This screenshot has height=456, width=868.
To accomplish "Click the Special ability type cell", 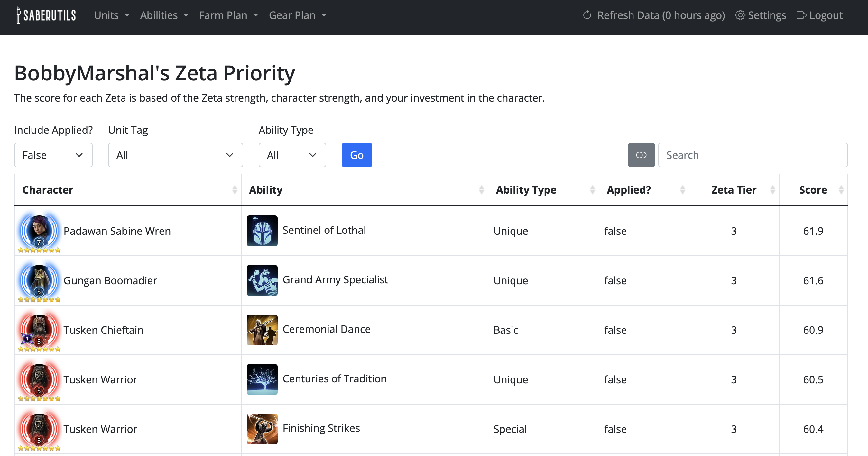I will [x=543, y=429].
